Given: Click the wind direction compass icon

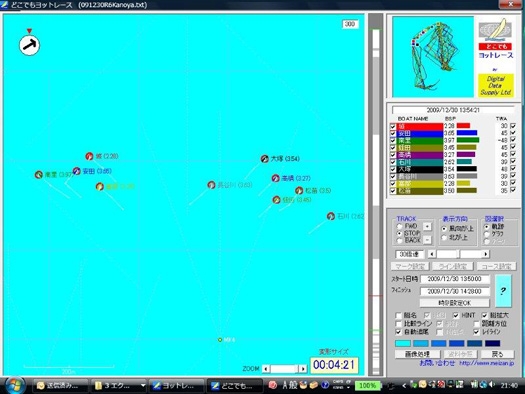Looking at the screenshot, I should coord(29,45).
